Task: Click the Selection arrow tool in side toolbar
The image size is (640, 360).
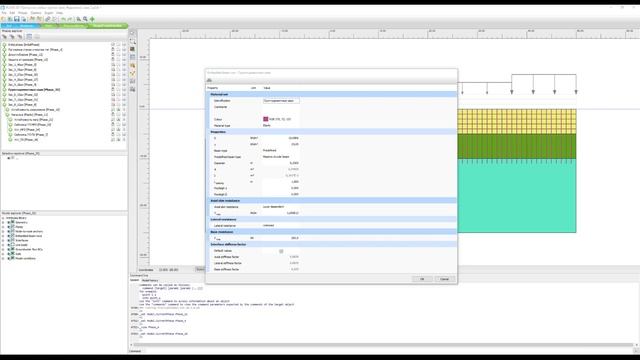Action: point(133,33)
